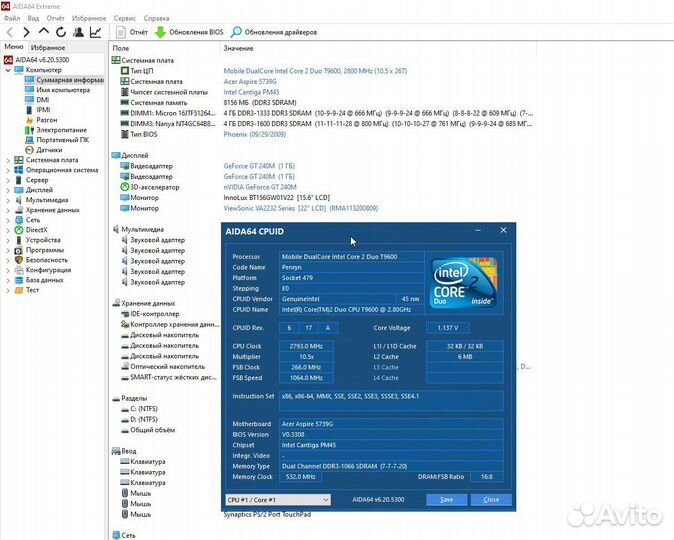The width and height of the screenshot is (674, 540).
Task: Click the Отчёт report toolbar button
Action: coord(132,32)
